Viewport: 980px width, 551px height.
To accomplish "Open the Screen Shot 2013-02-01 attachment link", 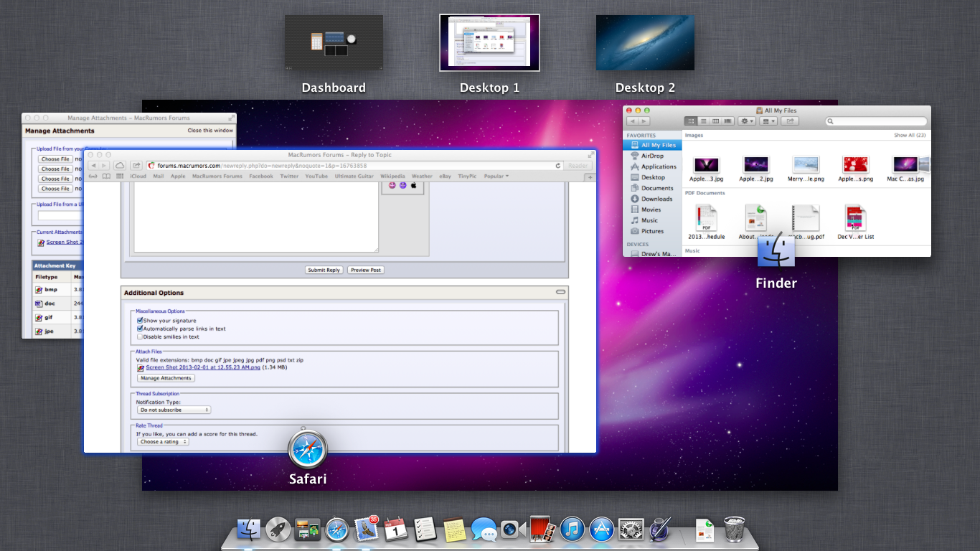I will point(203,367).
